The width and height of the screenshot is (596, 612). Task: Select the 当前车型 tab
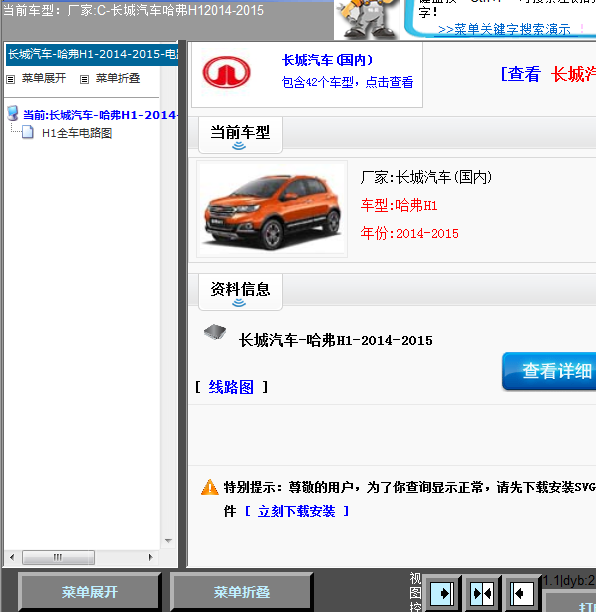tap(240, 135)
